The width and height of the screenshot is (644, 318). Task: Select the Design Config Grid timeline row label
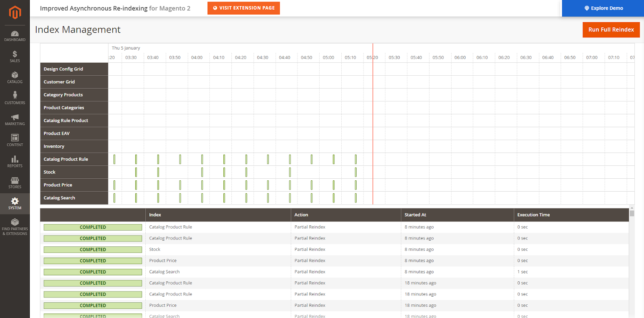[x=74, y=69]
